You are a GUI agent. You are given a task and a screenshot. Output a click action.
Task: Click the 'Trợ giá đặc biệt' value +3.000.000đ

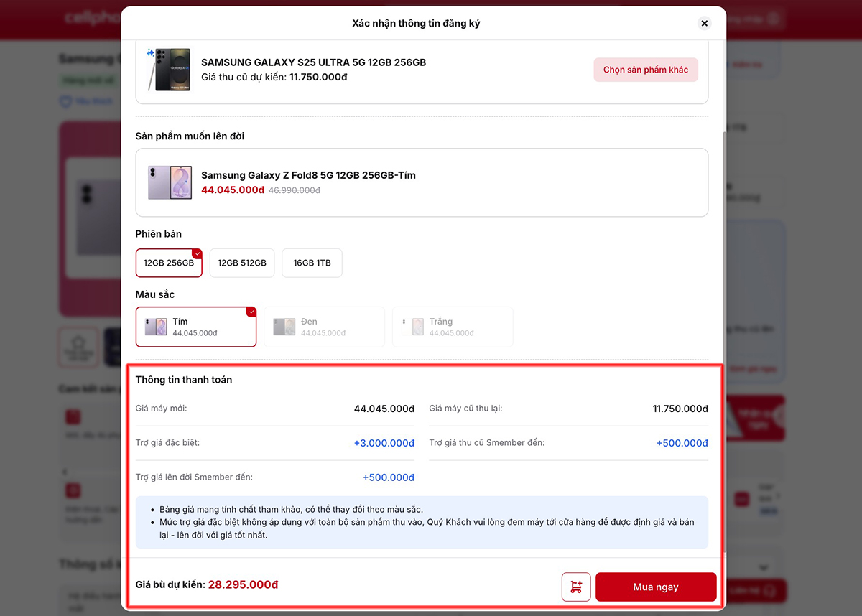[x=384, y=443]
